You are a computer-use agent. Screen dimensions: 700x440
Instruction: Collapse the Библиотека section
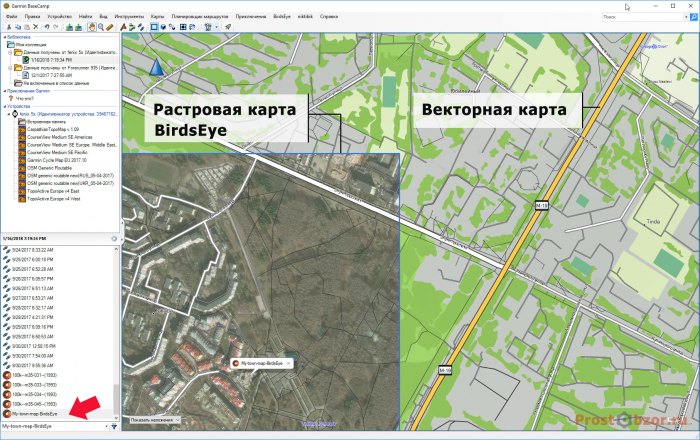4,37
